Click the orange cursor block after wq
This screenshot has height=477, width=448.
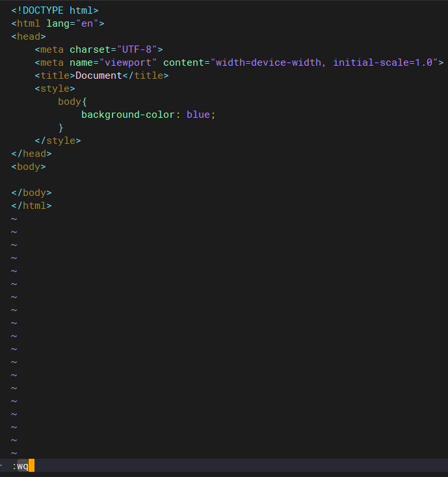pos(32,466)
